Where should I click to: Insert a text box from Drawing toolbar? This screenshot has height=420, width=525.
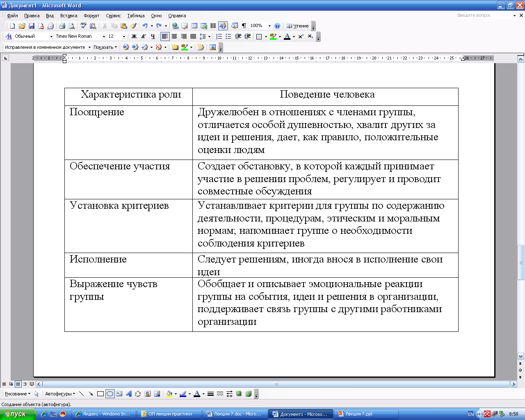tap(119, 394)
